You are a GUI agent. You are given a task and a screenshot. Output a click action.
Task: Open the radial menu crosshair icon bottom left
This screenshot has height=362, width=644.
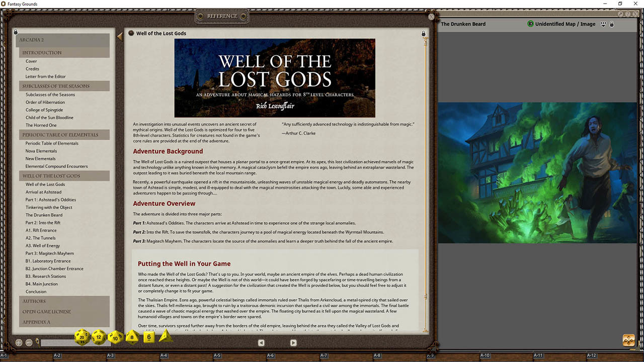coord(19,342)
